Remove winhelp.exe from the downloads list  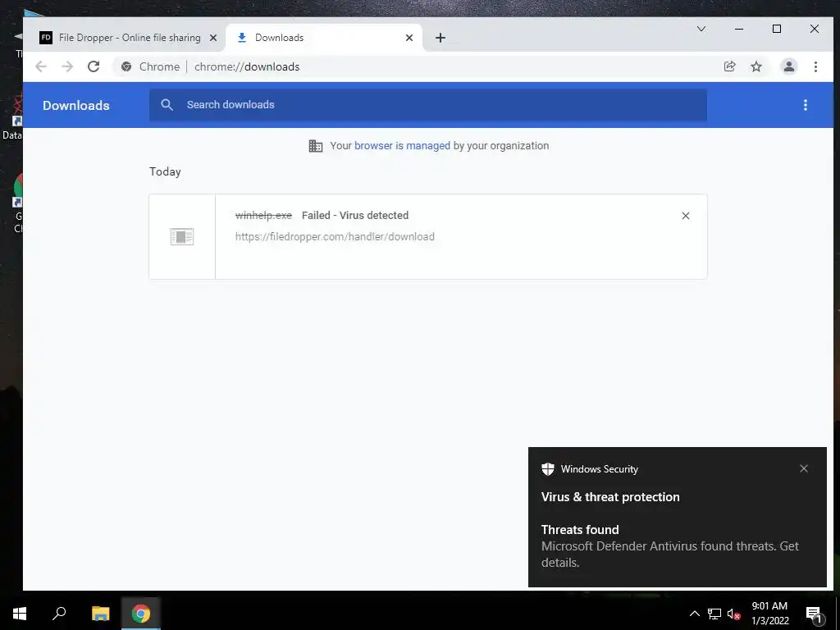click(x=685, y=216)
